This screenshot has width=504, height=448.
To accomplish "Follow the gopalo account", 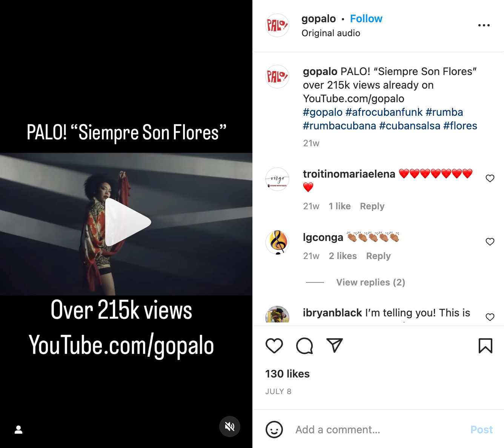I will coord(366,18).
